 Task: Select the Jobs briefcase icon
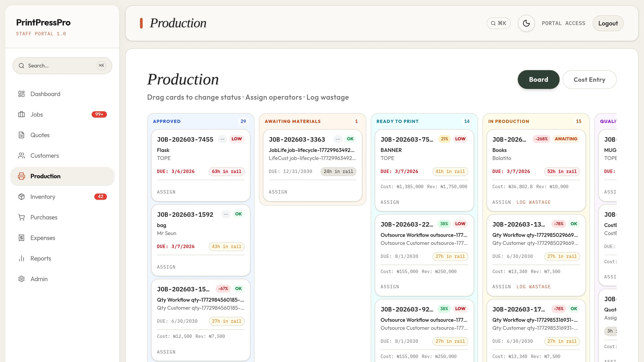21,114
